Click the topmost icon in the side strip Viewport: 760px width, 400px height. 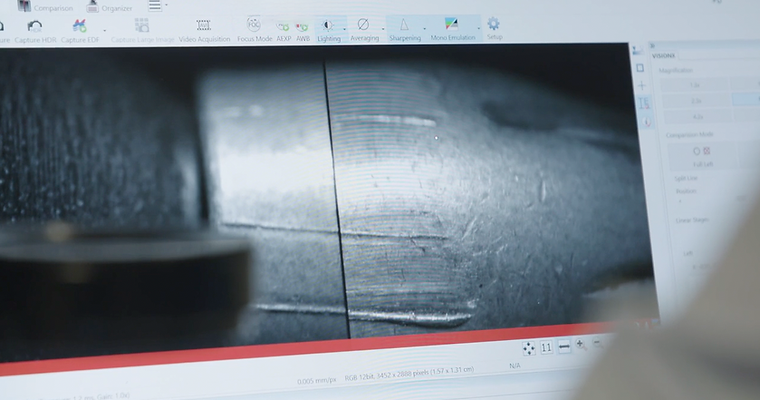638,50
